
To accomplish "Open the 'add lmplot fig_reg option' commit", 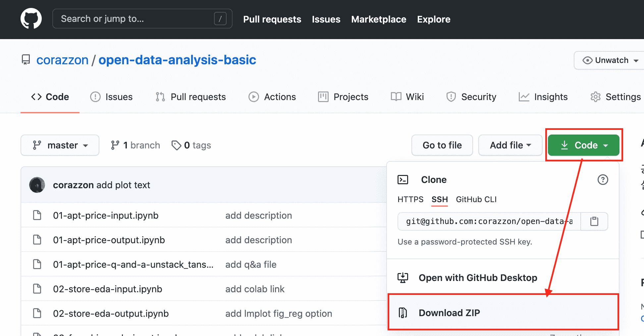I will [279, 313].
